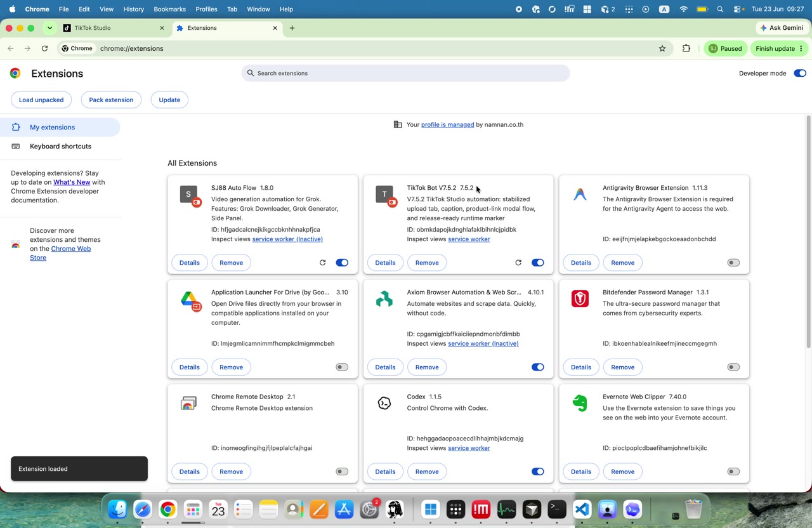Reload the TikTok Bot V7.5.2 extension
812x528 pixels.
point(518,263)
